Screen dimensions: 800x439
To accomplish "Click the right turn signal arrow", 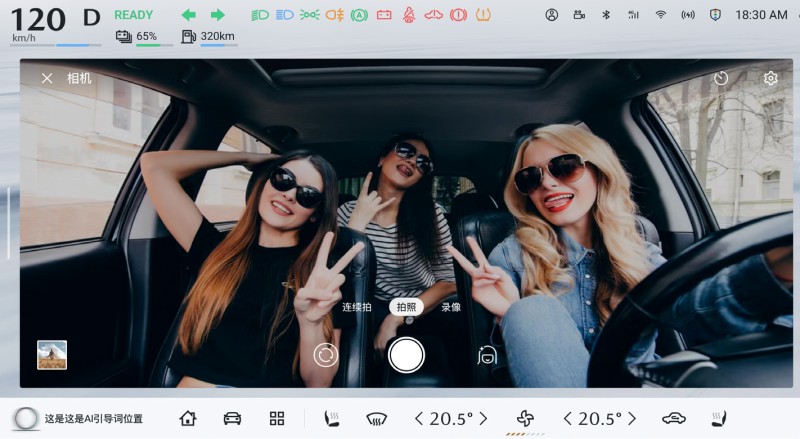I will pyautogui.click(x=218, y=15).
